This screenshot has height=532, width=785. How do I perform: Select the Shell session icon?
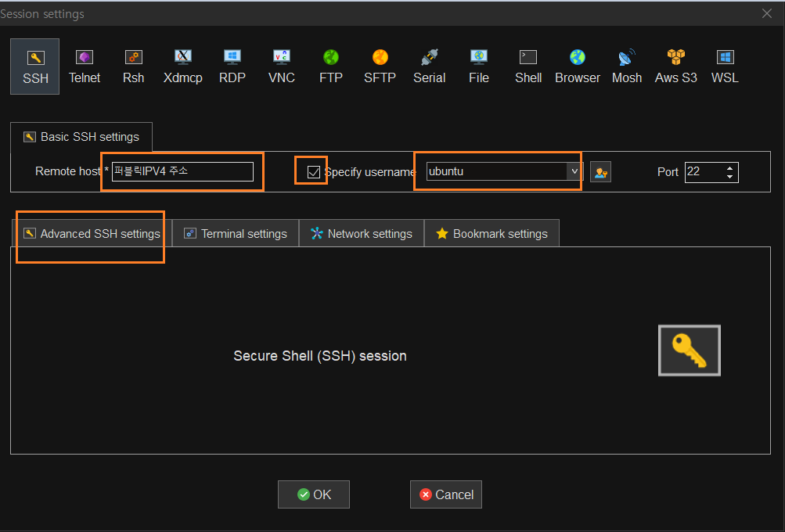(528, 66)
